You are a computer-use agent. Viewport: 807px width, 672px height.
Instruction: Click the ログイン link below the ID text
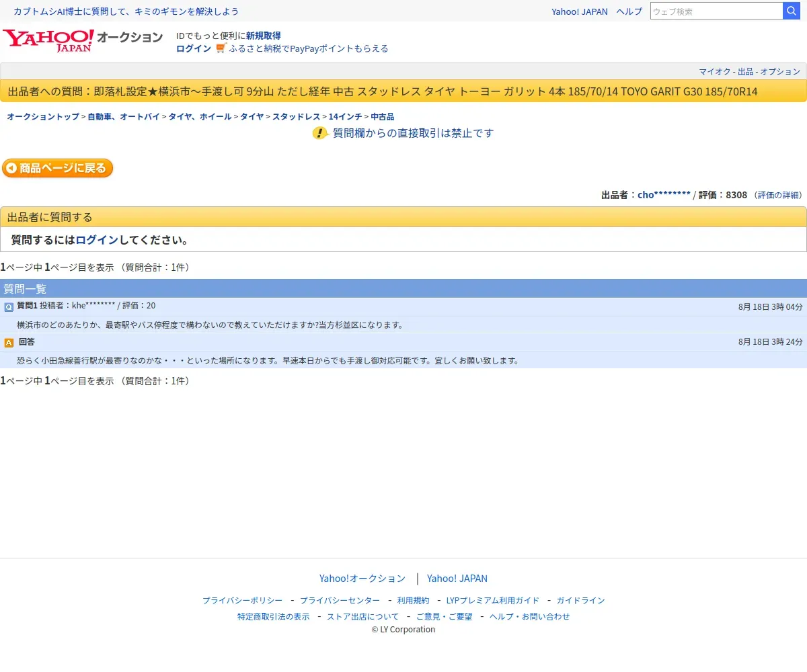click(x=194, y=48)
